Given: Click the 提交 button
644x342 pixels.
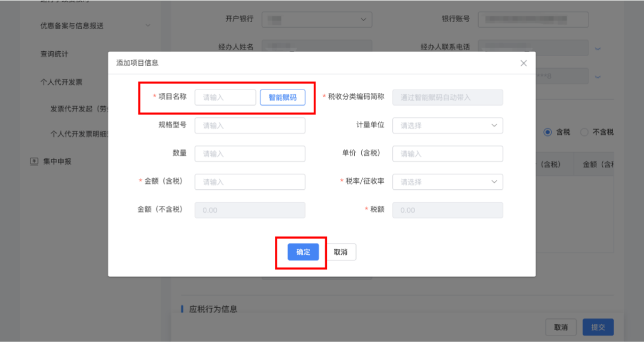Looking at the screenshot, I should (598, 327).
